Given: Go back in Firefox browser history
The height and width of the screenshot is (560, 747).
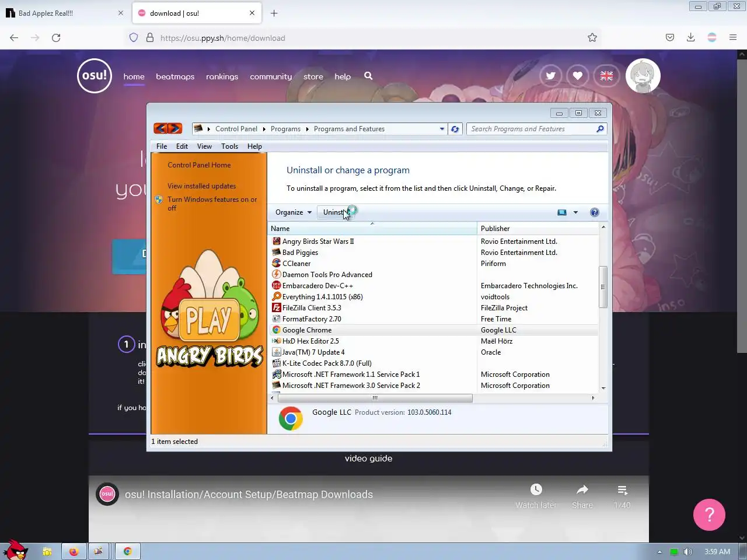Looking at the screenshot, I should (14, 38).
